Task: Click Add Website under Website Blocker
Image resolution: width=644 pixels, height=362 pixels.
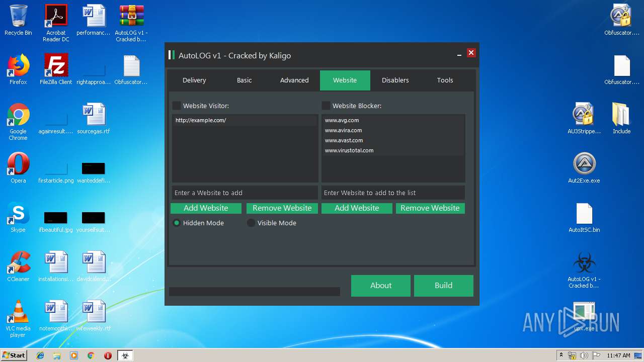Action: coord(357,208)
